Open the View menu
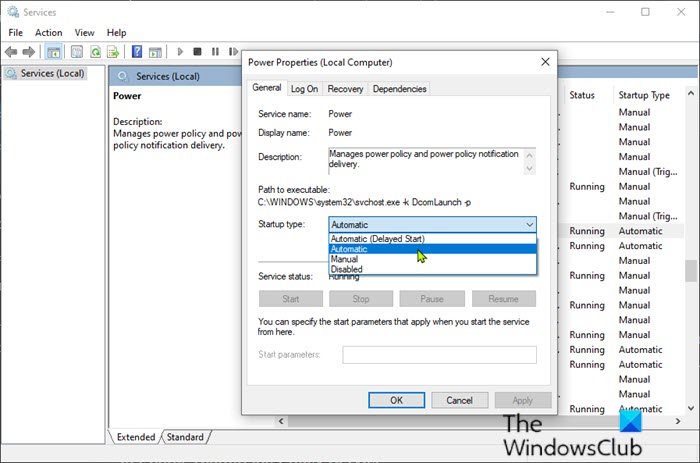Viewport: 700px width, 463px height. 84,33
